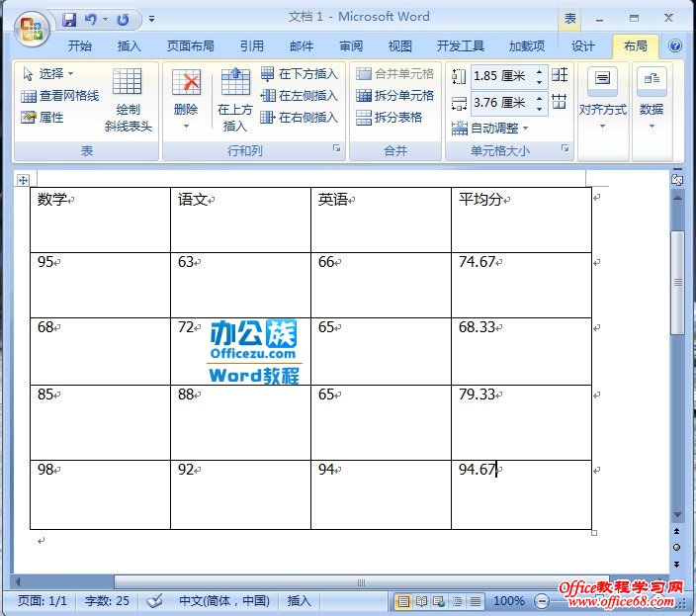Click the spelling check status icon

(x=154, y=601)
